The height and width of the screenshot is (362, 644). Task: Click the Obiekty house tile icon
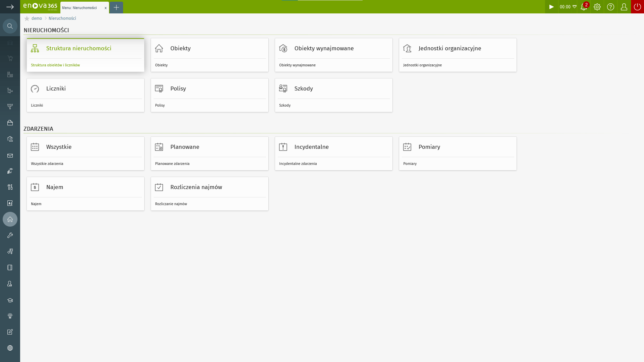(x=159, y=48)
